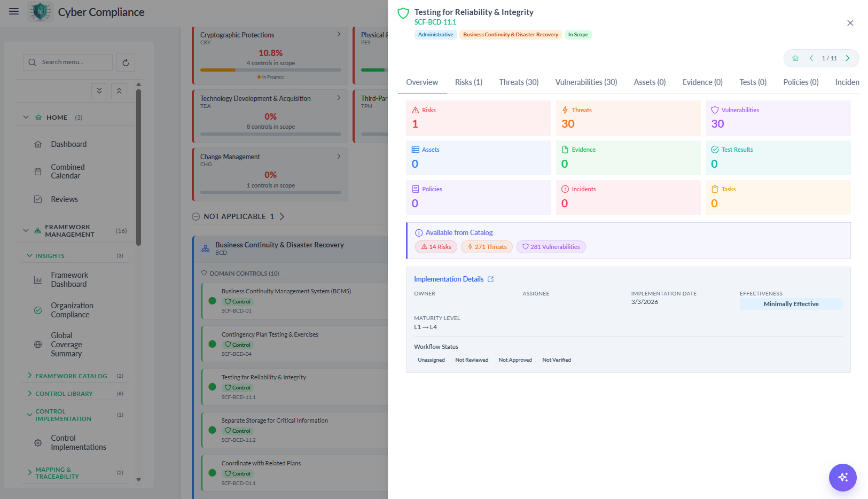Click the 14 Risks catalog badge
Viewport: 868px width, 499px height.
coord(436,247)
